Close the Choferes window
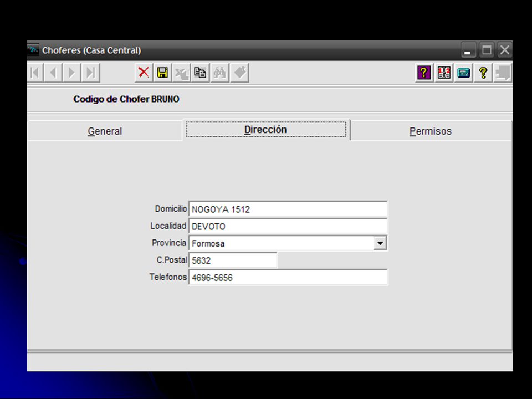The image size is (532, 399). pos(504,50)
